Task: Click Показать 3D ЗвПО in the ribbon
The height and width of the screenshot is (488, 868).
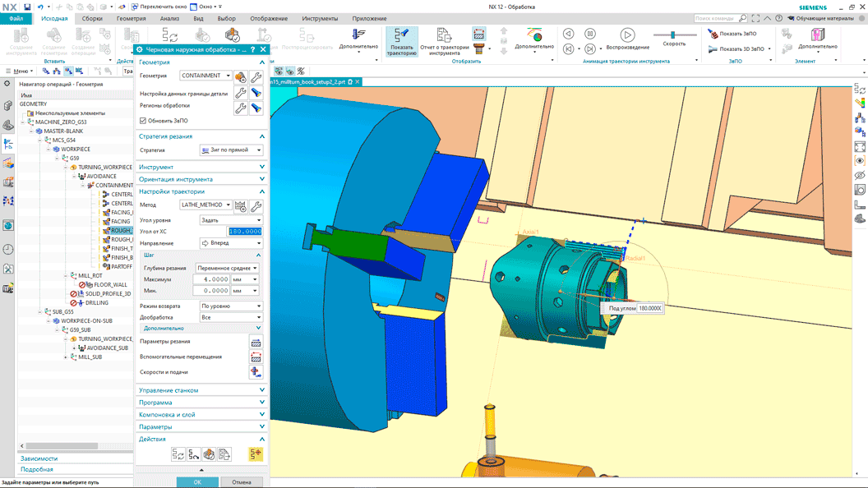Action: (736, 48)
